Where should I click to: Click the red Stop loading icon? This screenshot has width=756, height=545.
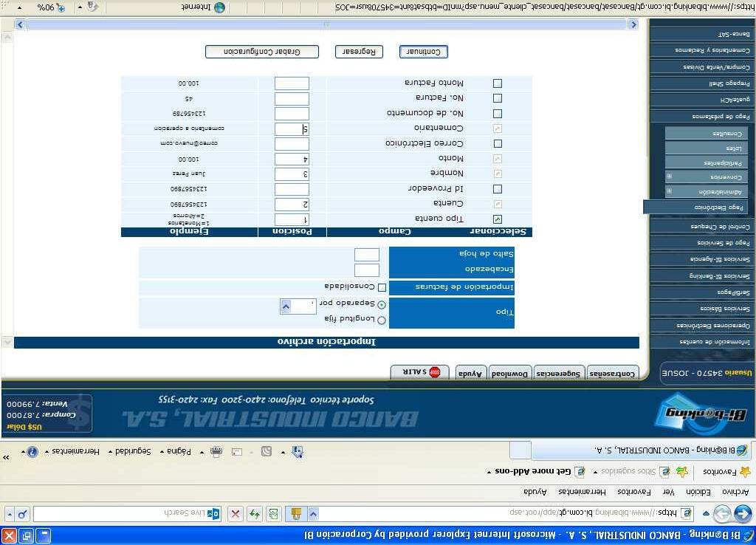236,514
